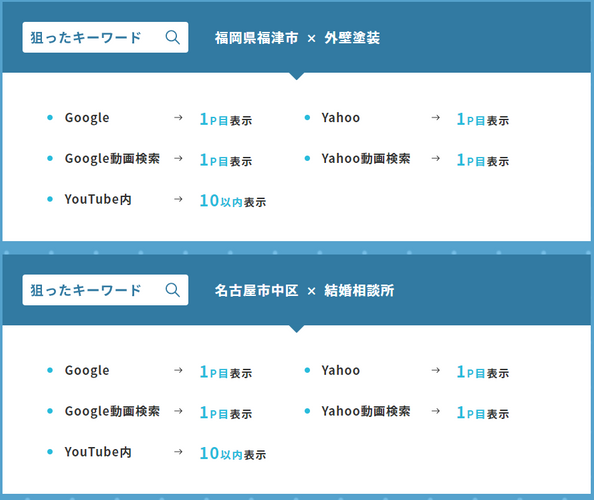Click Yahoo動画検索 label in the top panel
Viewport: 594px width, 500px height.
pyautogui.click(x=366, y=159)
